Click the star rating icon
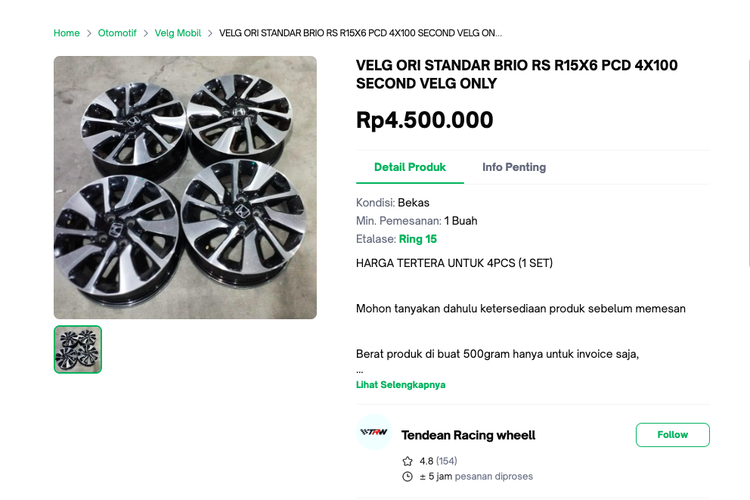The image size is (750, 500). coord(407,461)
